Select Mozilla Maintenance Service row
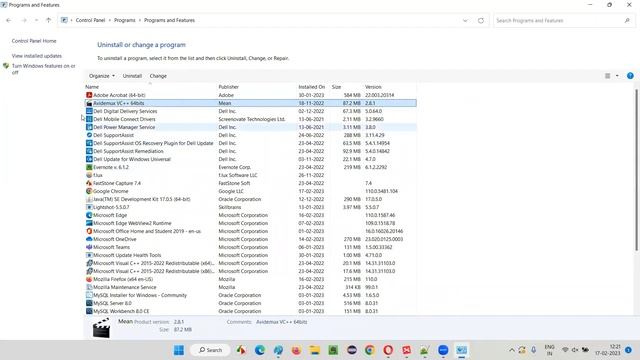The width and height of the screenshot is (640, 360). [x=250, y=287]
